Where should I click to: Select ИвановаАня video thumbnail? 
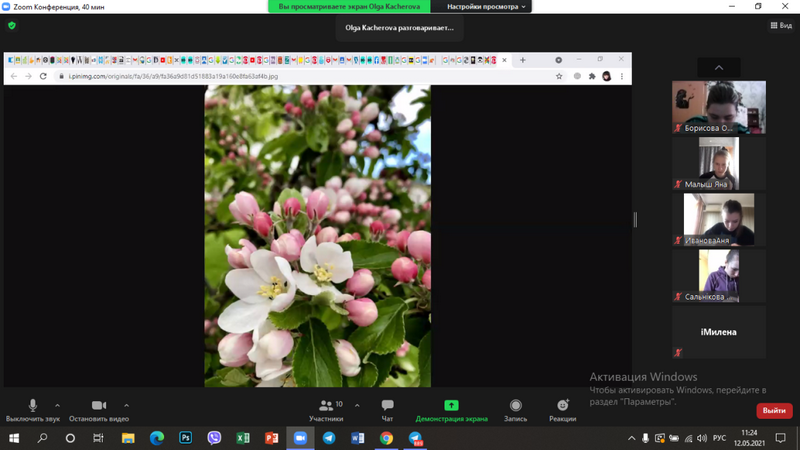718,219
